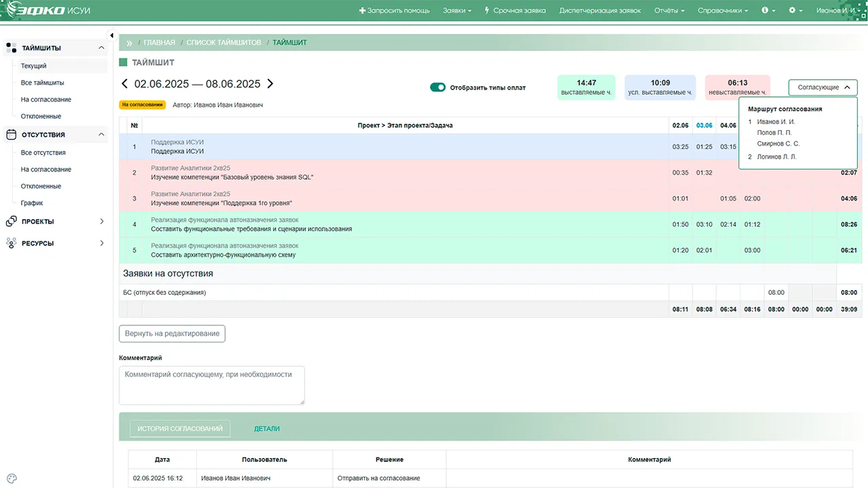Select Все таймшиты in the sidebar
The height and width of the screenshot is (488, 868).
(x=43, y=83)
